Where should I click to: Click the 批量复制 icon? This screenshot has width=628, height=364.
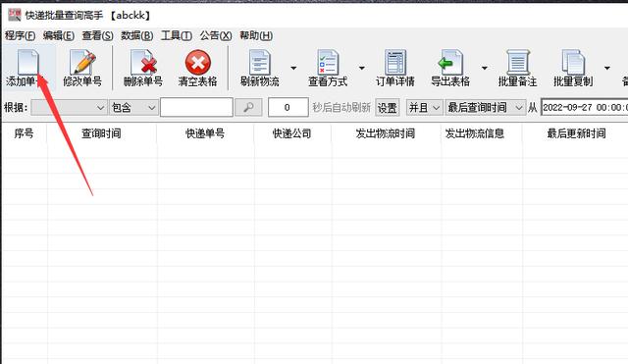point(573,62)
